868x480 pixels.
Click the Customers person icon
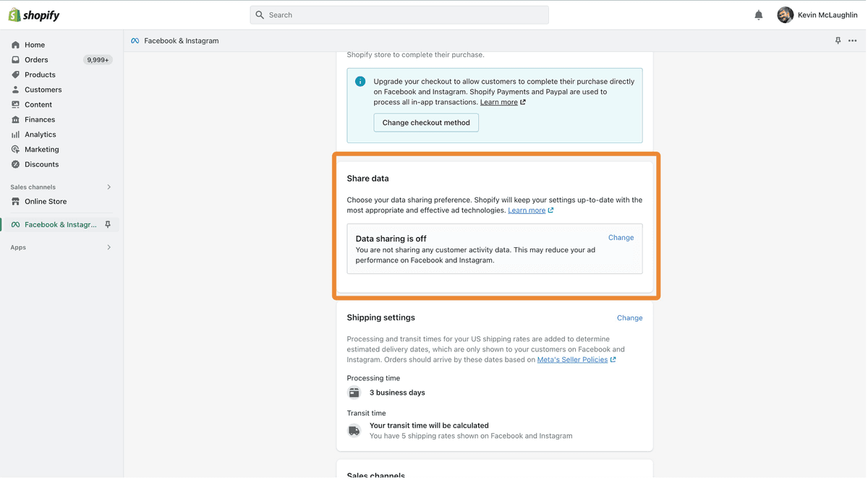pyautogui.click(x=16, y=90)
